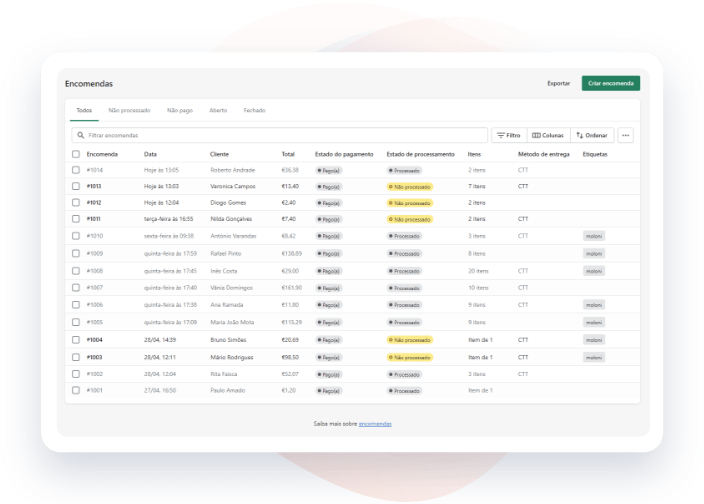Click total €138.89 of order #1009
Screen dimensions: 704x504
291,254
